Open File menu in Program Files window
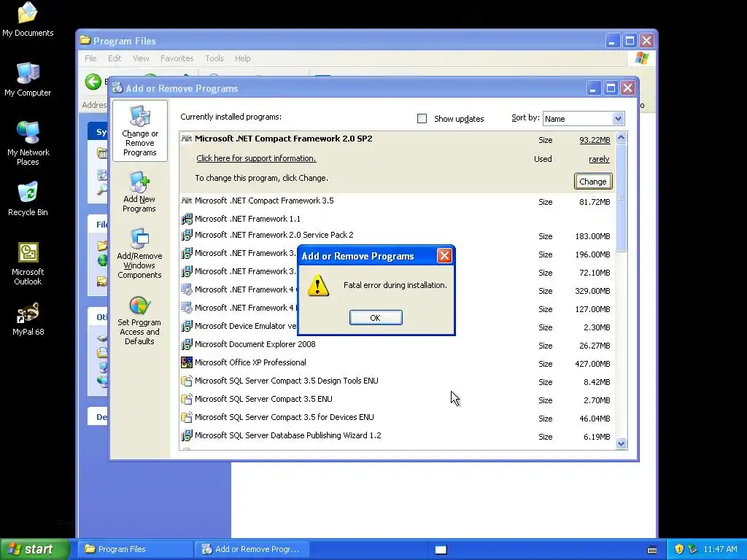 coord(90,58)
